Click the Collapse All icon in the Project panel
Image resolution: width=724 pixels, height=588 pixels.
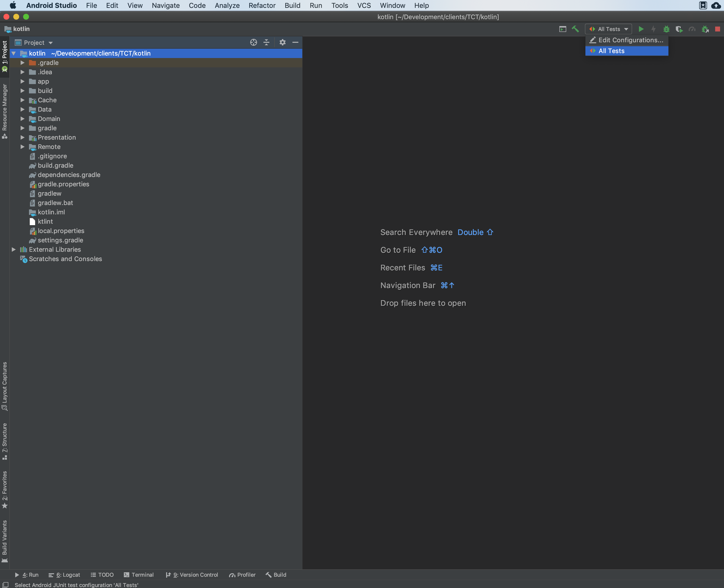click(x=266, y=42)
